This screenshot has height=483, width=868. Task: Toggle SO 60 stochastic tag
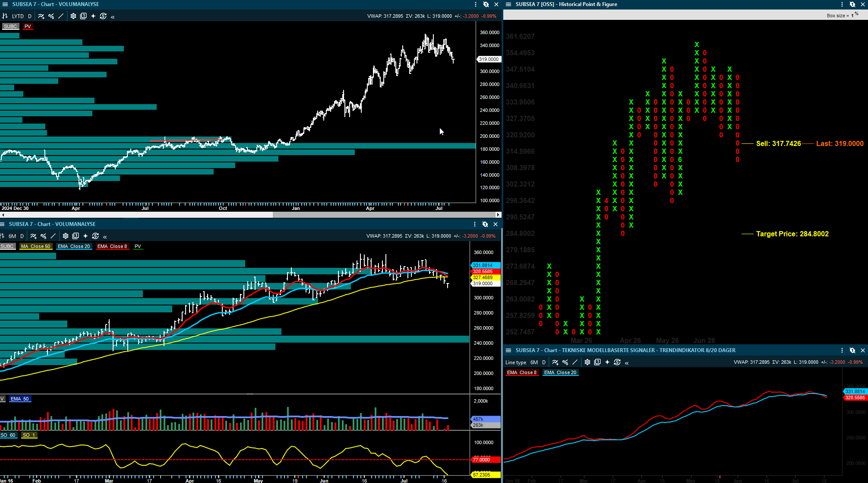(8, 435)
